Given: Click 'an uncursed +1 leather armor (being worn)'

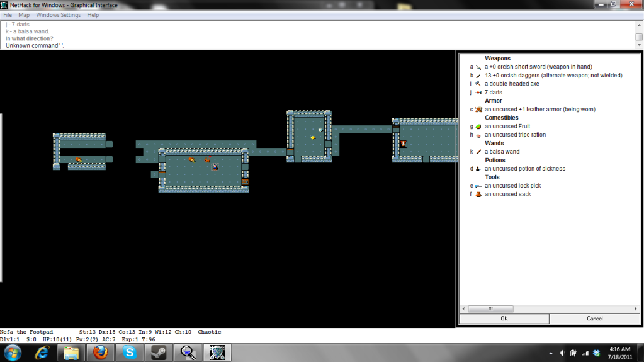Looking at the screenshot, I should [540, 110].
